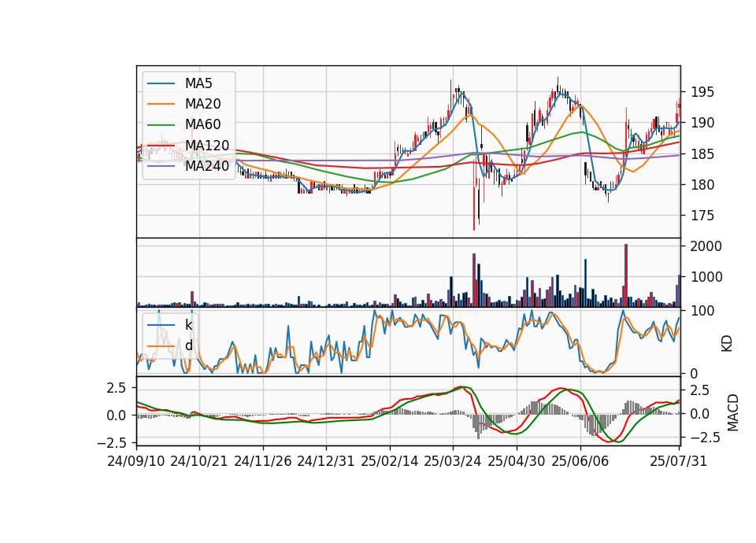Click the left MACD axis 0.0 label

click(117, 416)
